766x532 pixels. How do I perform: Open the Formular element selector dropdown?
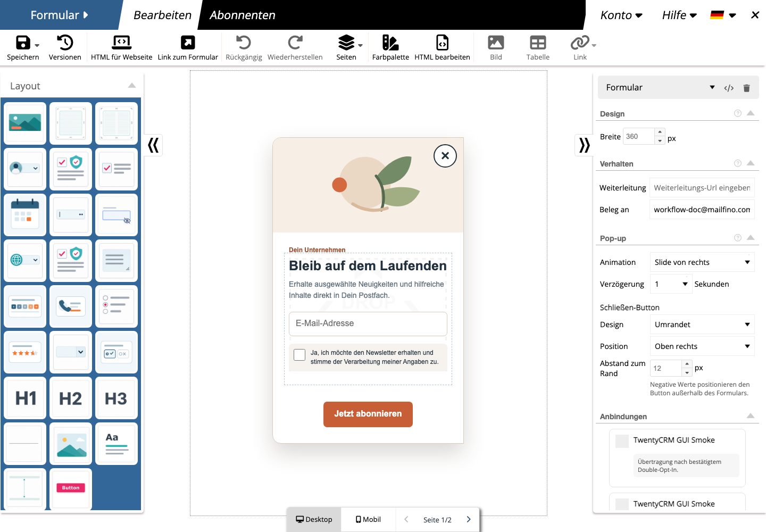(x=712, y=87)
